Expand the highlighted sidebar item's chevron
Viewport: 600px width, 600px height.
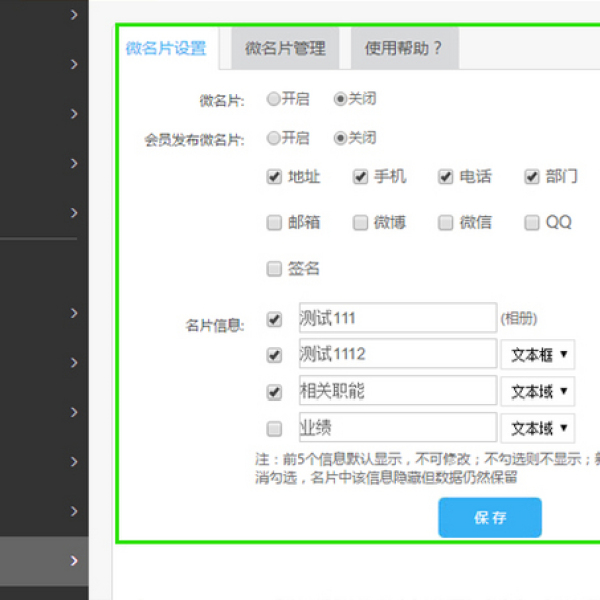[x=74, y=561]
